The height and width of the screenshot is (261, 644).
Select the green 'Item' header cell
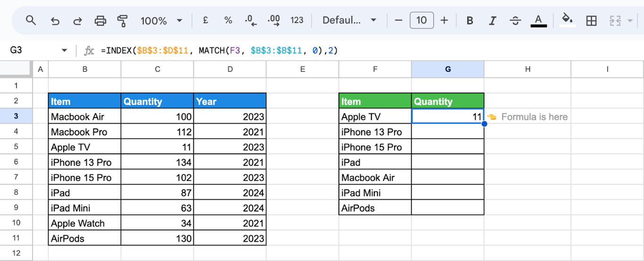pyautogui.click(x=375, y=101)
